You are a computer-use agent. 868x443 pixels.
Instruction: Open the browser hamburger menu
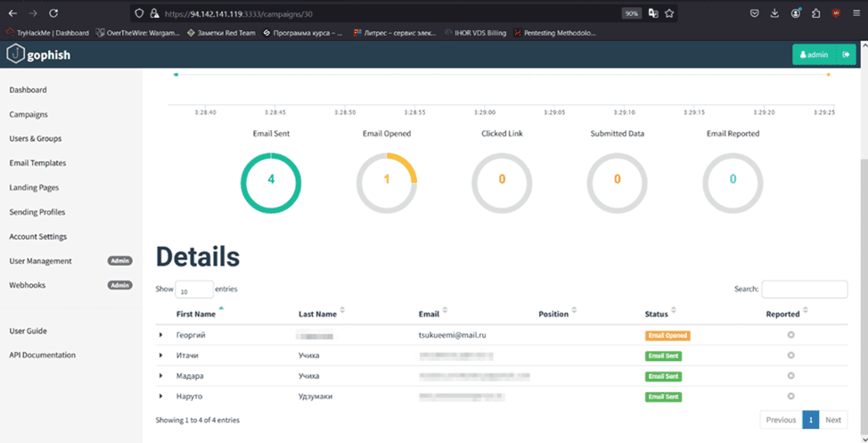click(856, 13)
